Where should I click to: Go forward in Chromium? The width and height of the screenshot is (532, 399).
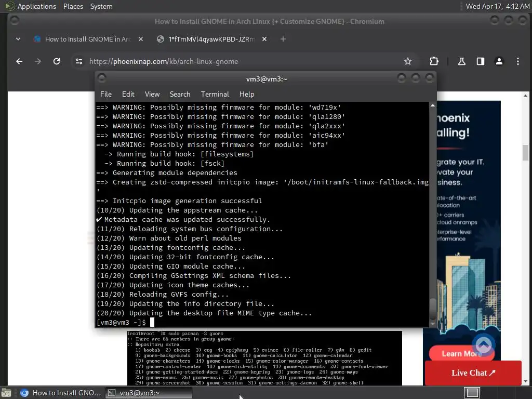38,61
